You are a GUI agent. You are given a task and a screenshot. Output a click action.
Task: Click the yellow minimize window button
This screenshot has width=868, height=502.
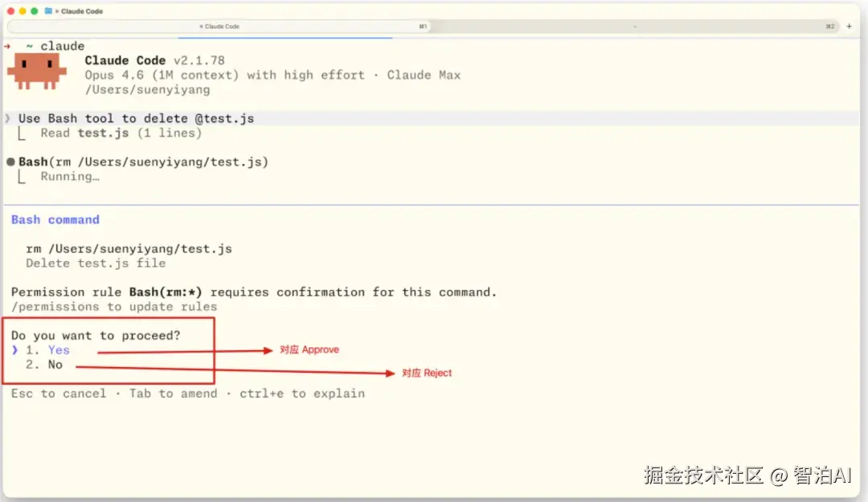click(23, 11)
